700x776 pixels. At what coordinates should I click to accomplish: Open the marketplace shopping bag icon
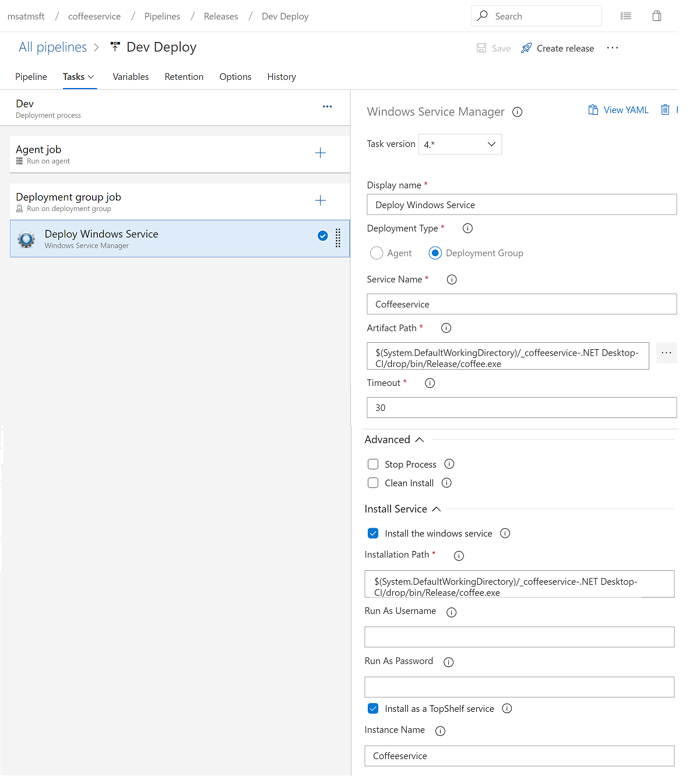click(x=657, y=16)
